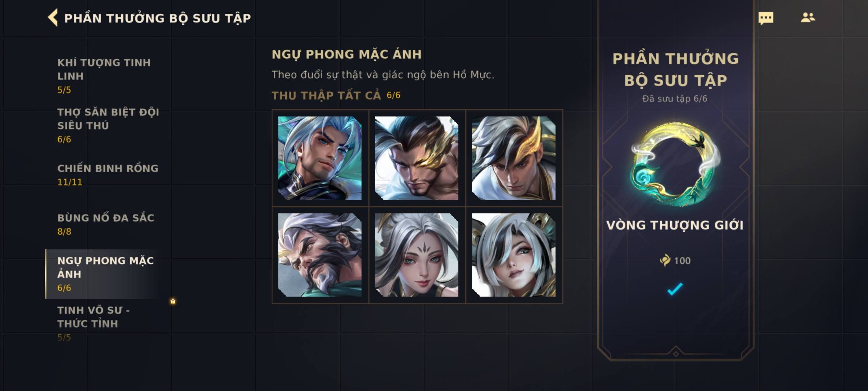Click the blue checkmark under the reward

(675, 289)
